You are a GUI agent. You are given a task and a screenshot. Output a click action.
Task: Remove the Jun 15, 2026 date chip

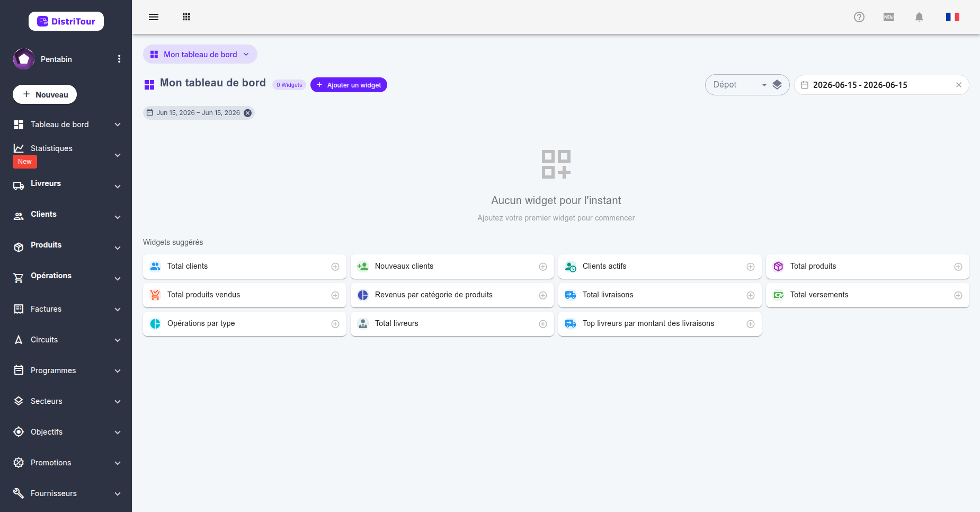pyautogui.click(x=247, y=113)
